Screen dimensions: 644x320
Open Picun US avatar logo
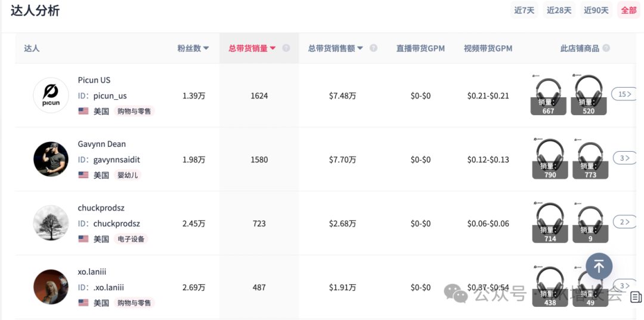(x=51, y=96)
